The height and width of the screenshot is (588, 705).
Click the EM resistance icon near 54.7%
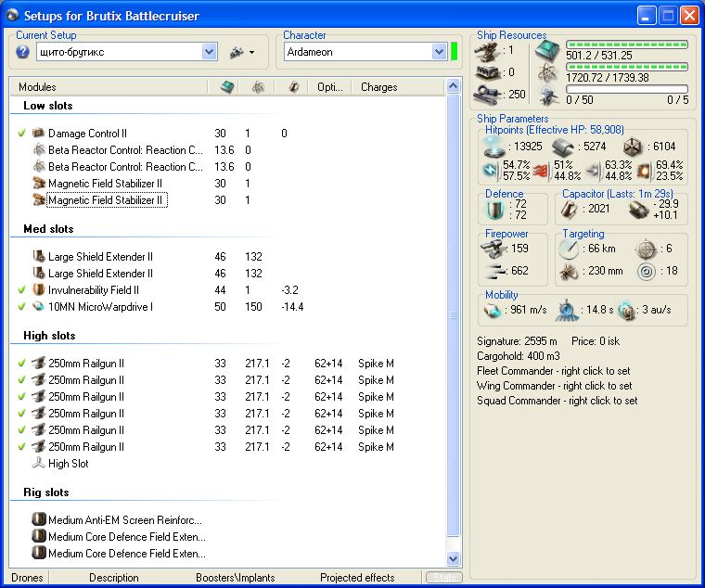492,171
